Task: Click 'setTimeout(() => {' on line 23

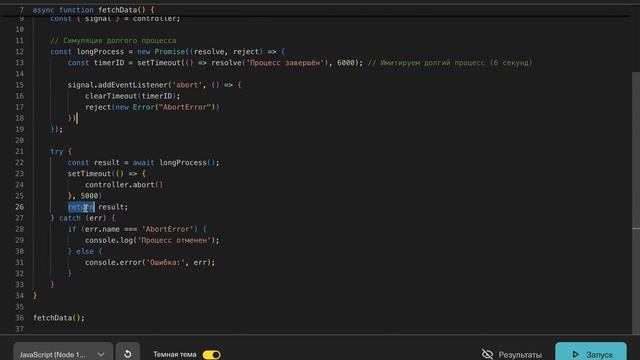Action: coord(107,173)
